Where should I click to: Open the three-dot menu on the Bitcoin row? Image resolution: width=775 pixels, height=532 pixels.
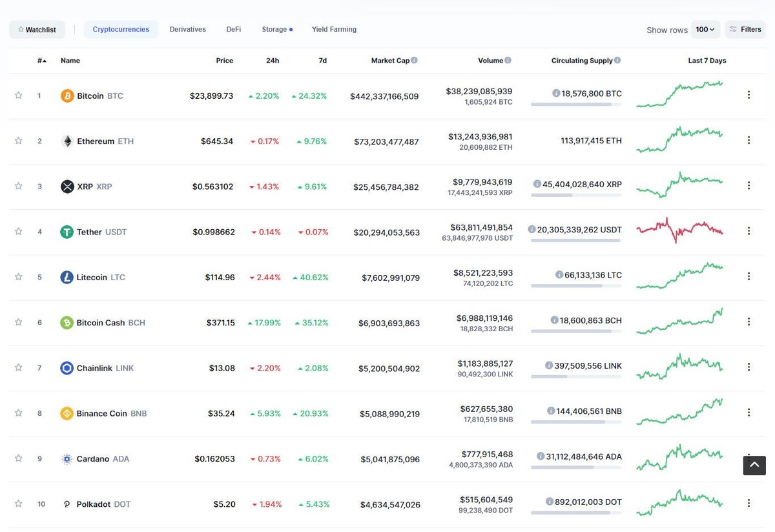[749, 94]
